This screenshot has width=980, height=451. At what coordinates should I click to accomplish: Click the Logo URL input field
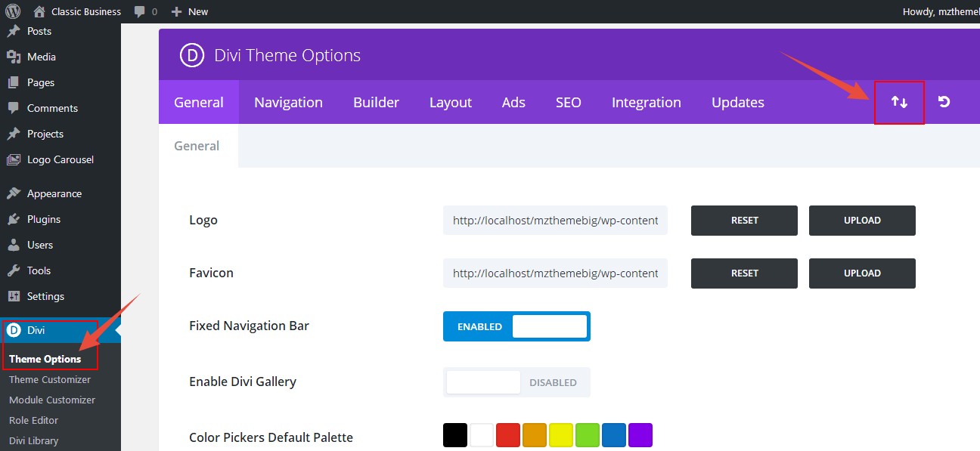(555, 221)
